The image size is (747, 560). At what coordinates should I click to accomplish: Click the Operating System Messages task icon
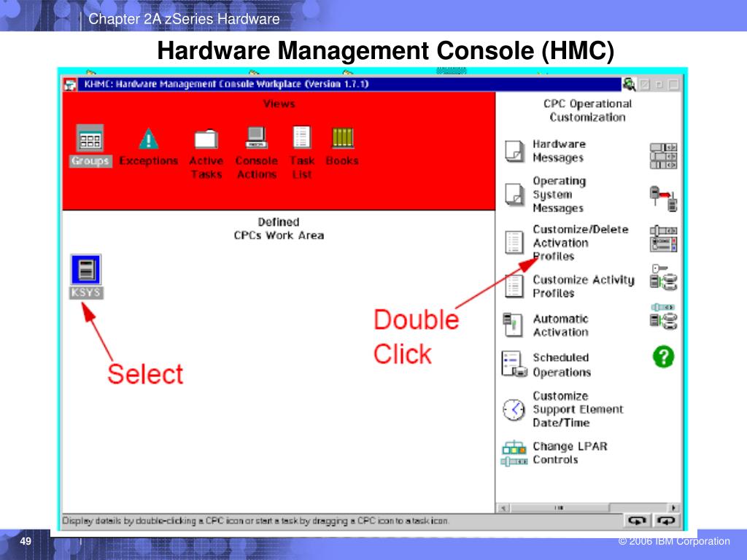[x=514, y=194]
